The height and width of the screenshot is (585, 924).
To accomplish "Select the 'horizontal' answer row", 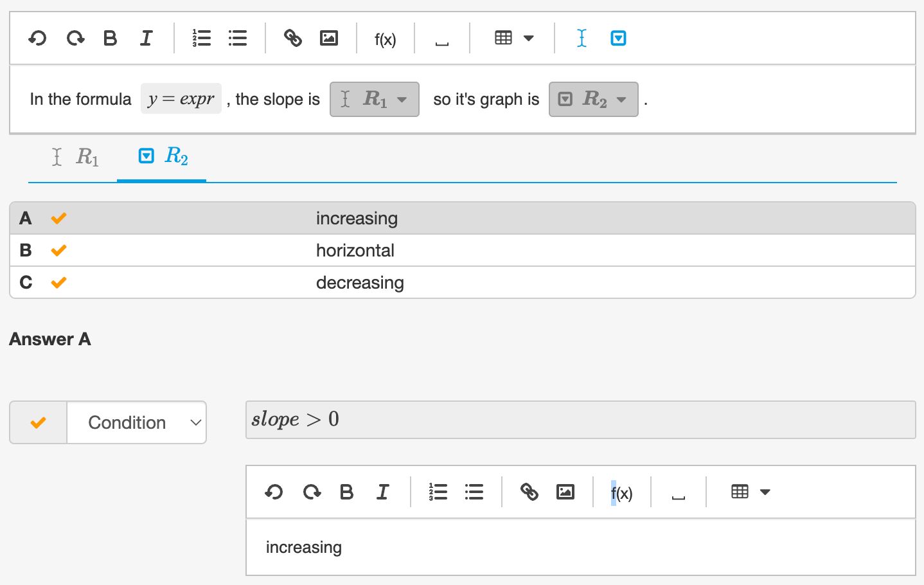I will (x=355, y=250).
